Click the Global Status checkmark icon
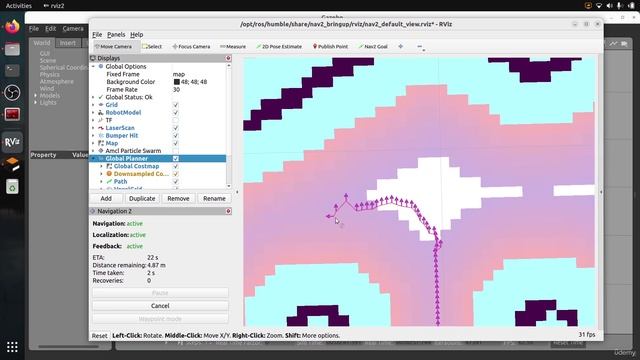This screenshot has width=640, height=360. pyautogui.click(x=101, y=97)
